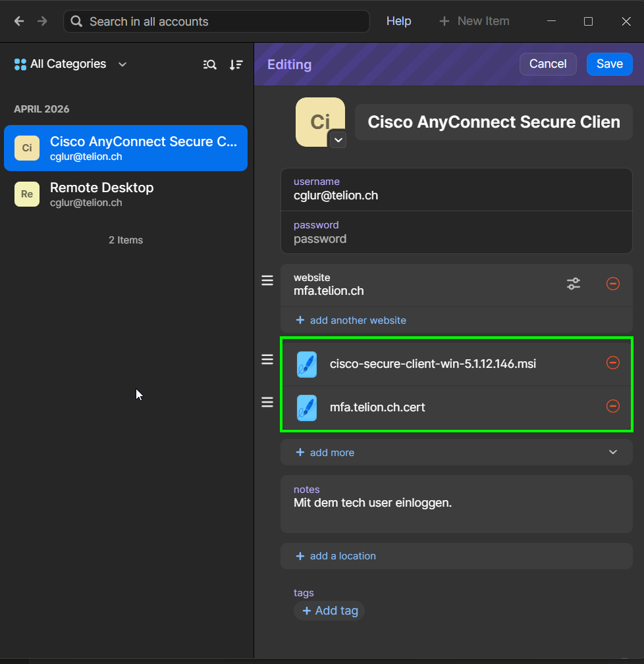Grab the website section reorder handle
Screen dimensions: 644x664
pyautogui.click(x=267, y=280)
